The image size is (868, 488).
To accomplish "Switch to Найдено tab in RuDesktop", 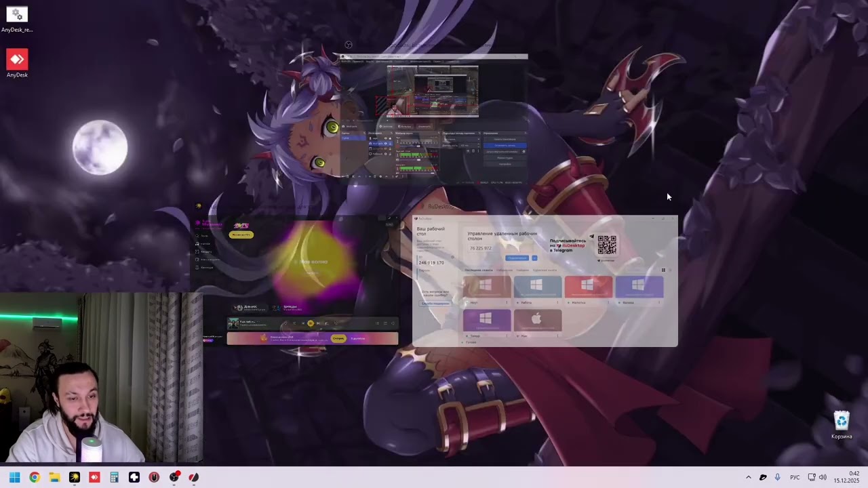I will [x=522, y=270].
